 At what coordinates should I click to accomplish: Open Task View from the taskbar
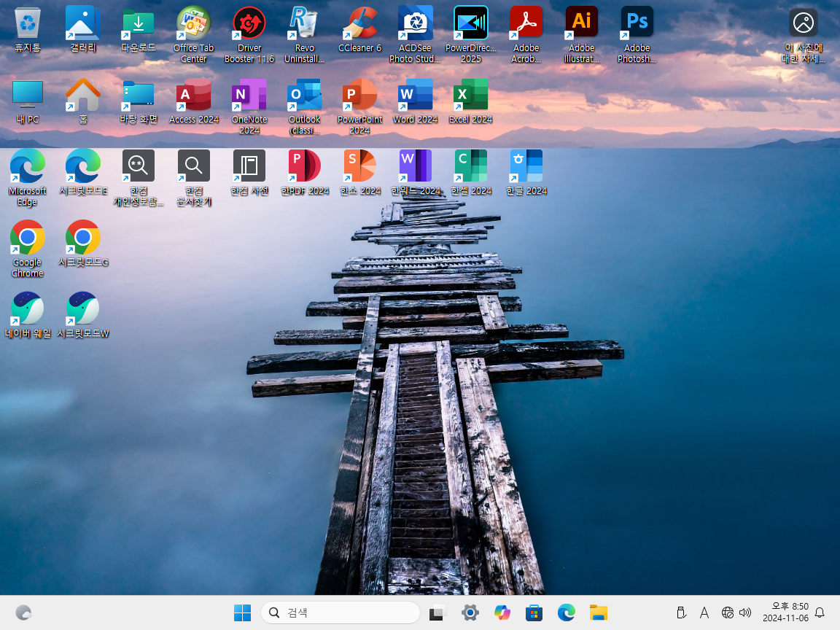(x=437, y=612)
